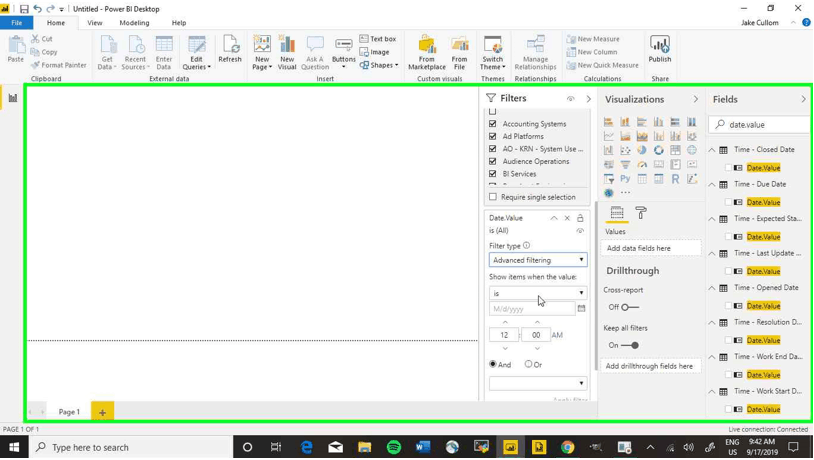Pick the funnel chart visualization
Screen dimensions: 814x460
pyautogui.click(x=625, y=165)
